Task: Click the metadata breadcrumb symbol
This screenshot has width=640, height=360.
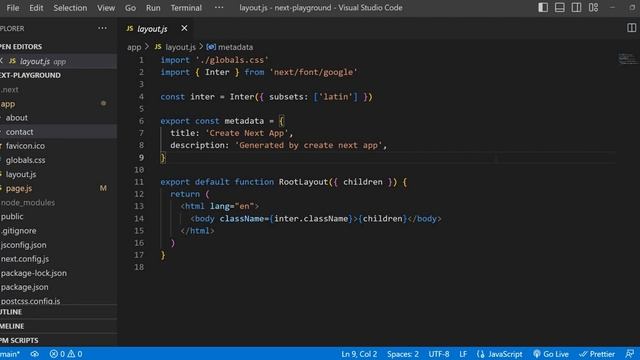Action: [230, 47]
